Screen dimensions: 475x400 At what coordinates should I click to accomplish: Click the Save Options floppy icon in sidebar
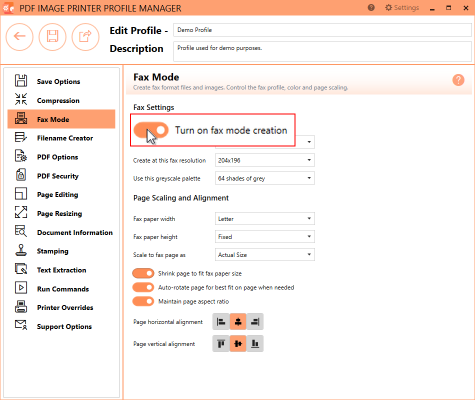pos(21,81)
